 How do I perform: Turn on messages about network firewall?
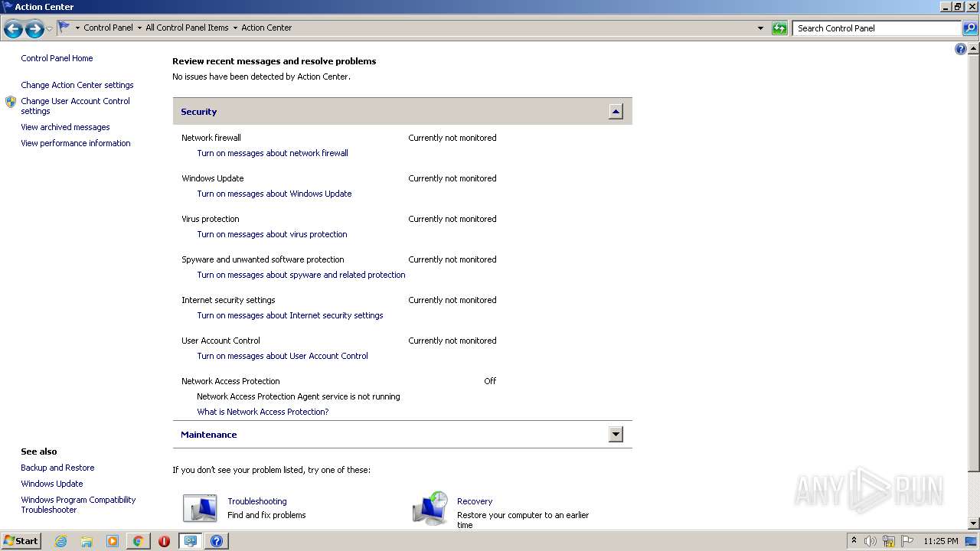[273, 153]
